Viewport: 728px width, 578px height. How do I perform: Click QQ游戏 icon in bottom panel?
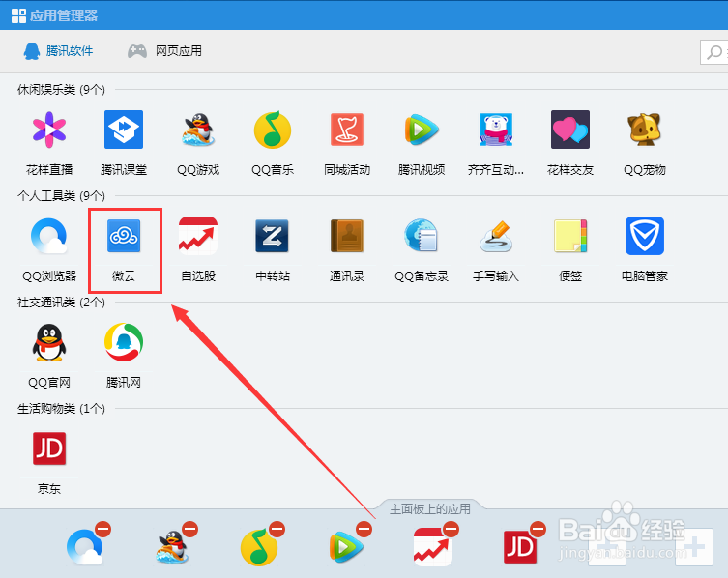(172, 547)
